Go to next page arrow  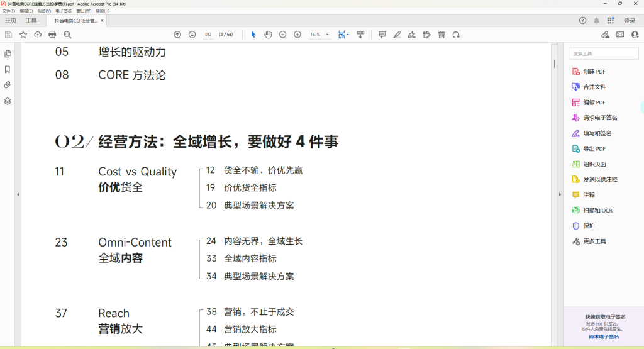pyautogui.click(x=192, y=35)
